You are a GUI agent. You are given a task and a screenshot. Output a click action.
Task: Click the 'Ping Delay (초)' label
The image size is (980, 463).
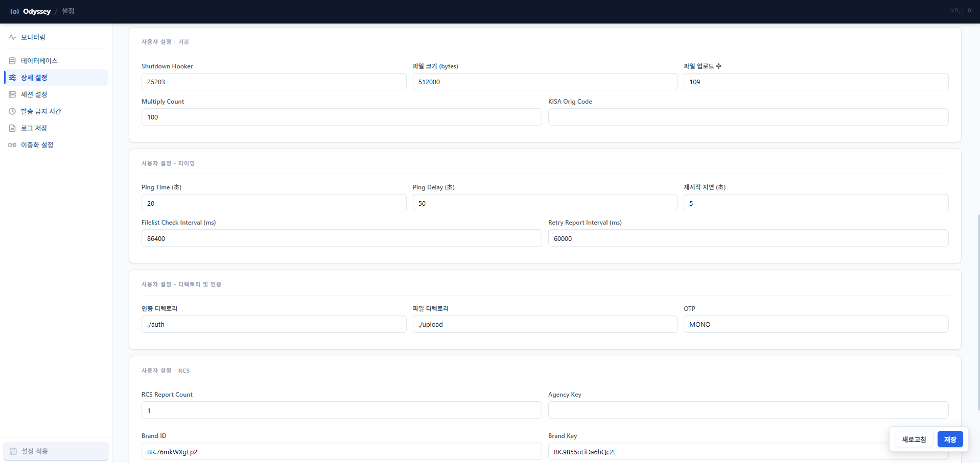click(434, 187)
